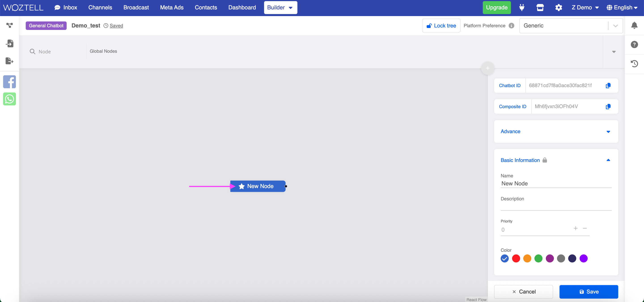This screenshot has height=302, width=644.
Task: Open the Dashboard tab
Action: [242, 8]
